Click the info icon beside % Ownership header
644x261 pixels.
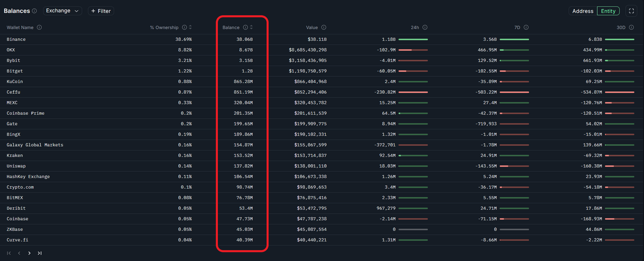pyautogui.click(x=184, y=27)
